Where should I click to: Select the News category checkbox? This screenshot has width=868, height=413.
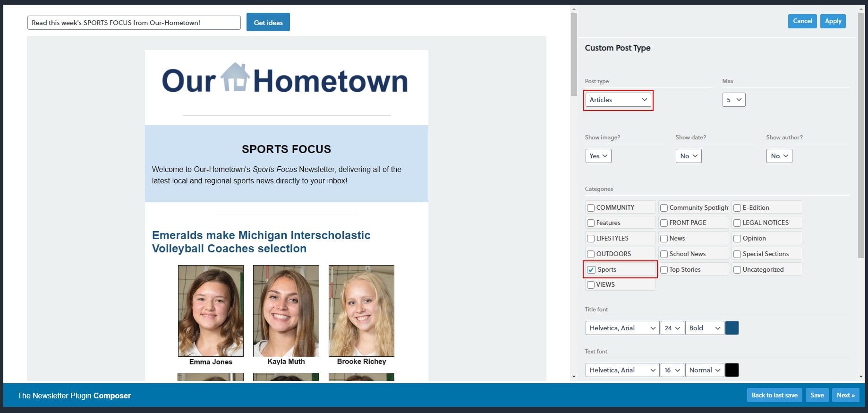pos(664,238)
